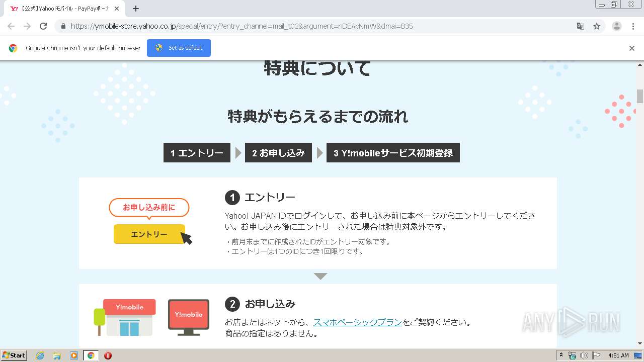
Task: Click the volume speaker tray icon
Action: (x=584, y=355)
